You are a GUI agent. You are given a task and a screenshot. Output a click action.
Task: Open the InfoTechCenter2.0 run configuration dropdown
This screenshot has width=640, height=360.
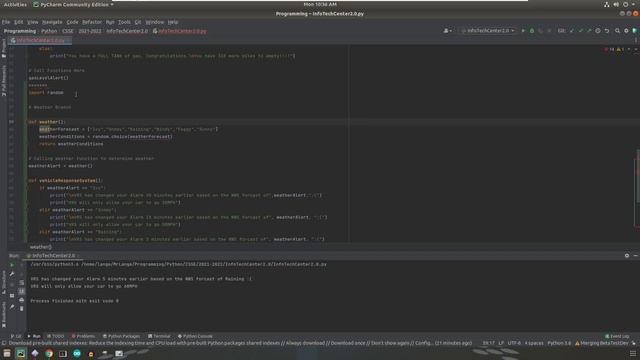[x=487, y=31]
